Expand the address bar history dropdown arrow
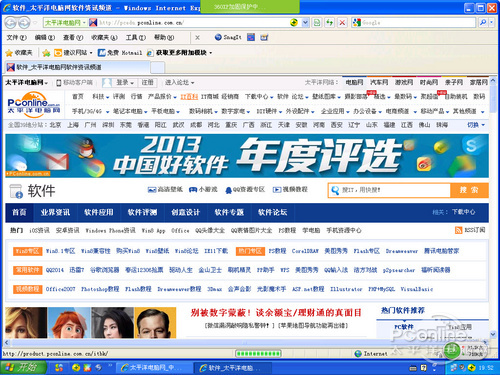Image resolution: width=500 pixels, height=375 pixels. (305, 23)
